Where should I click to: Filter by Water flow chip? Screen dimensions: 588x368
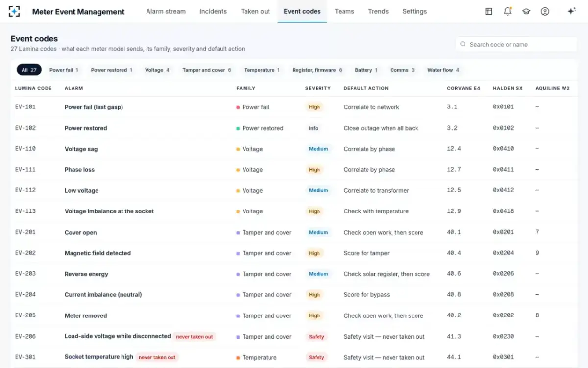tap(443, 70)
